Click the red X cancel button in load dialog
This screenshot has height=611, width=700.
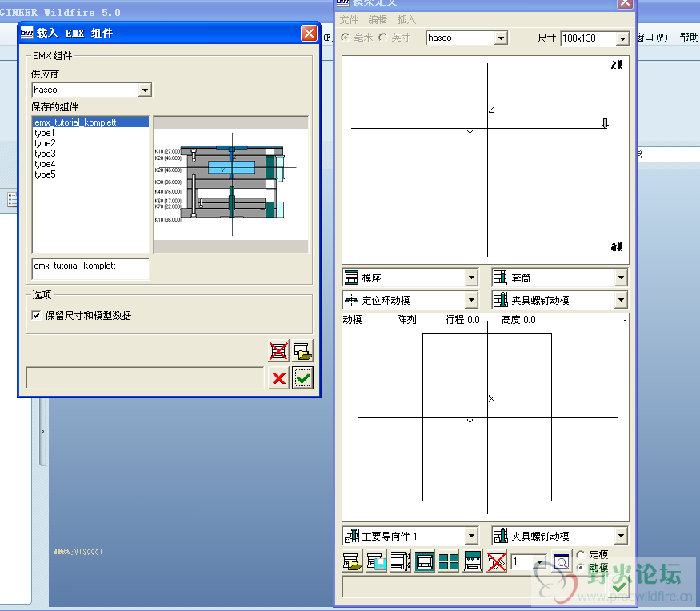tap(279, 378)
